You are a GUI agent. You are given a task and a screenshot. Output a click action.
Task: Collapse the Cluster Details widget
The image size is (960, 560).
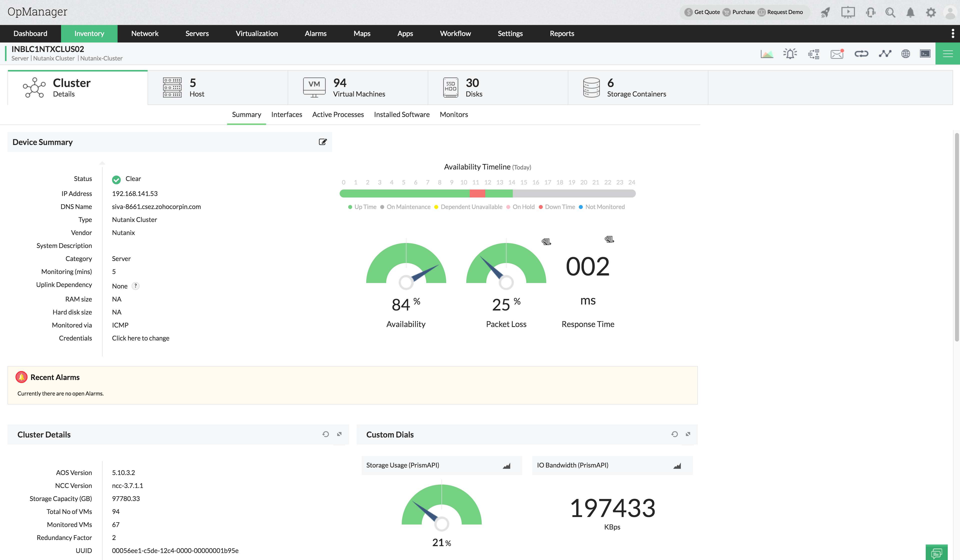pos(339,434)
